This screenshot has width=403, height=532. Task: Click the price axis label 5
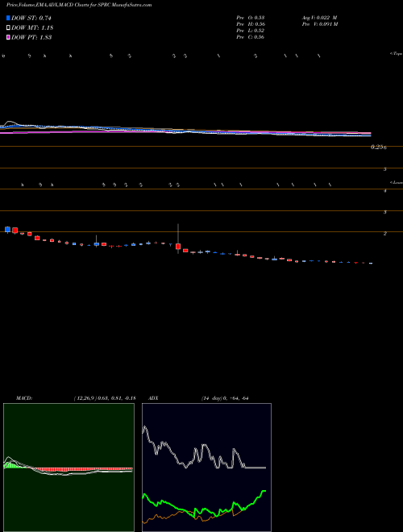[385, 169]
